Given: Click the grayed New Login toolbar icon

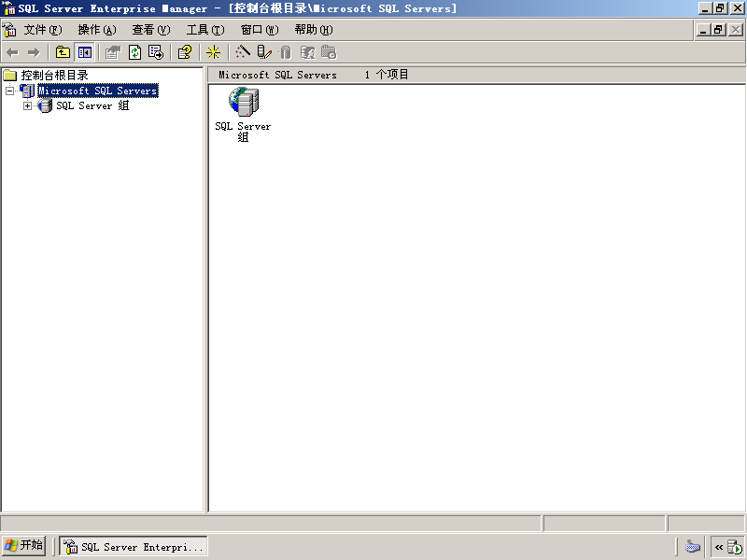Looking at the screenshot, I should point(308,52).
